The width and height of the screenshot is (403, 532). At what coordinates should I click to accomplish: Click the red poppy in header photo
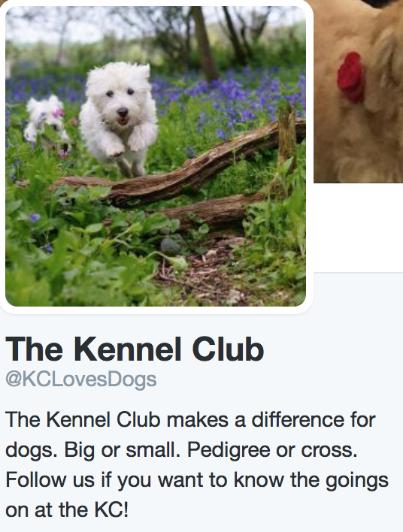(x=350, y=77)
